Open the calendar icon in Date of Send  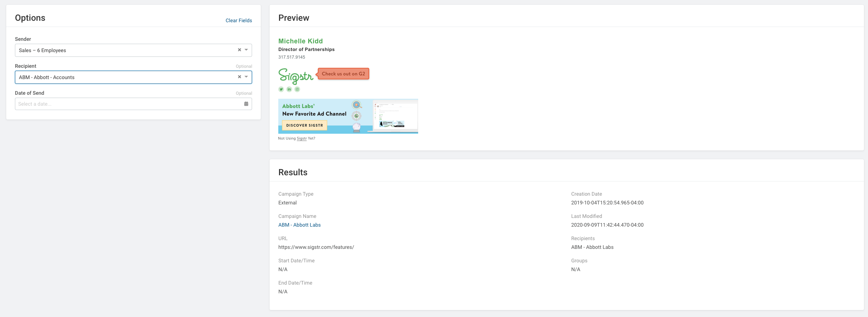pos(246,104)
